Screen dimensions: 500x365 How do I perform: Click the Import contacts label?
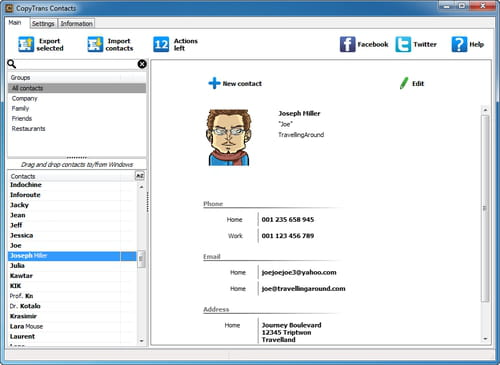click(119, 45)
